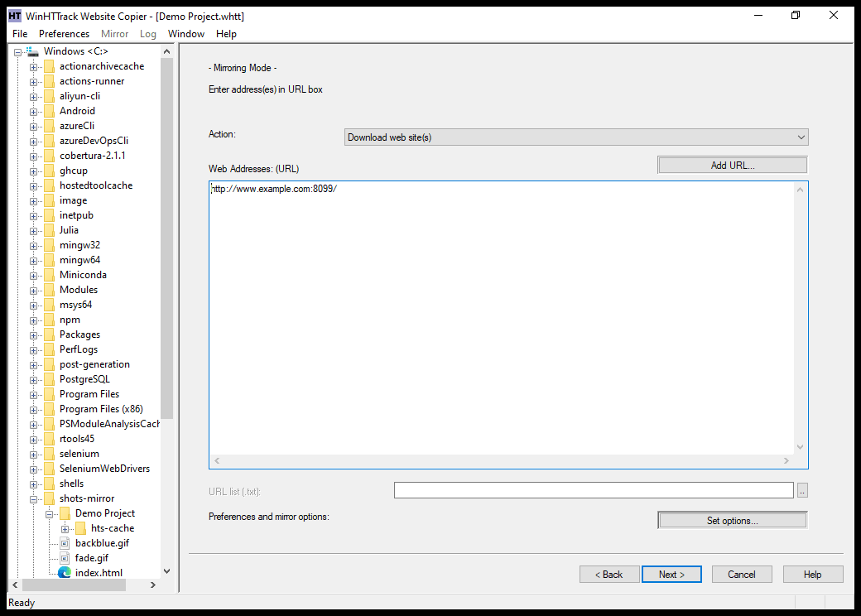This screenshot has height=616, width=861.
Task: Expand the msys64 folder node
Action: point(33,306)
